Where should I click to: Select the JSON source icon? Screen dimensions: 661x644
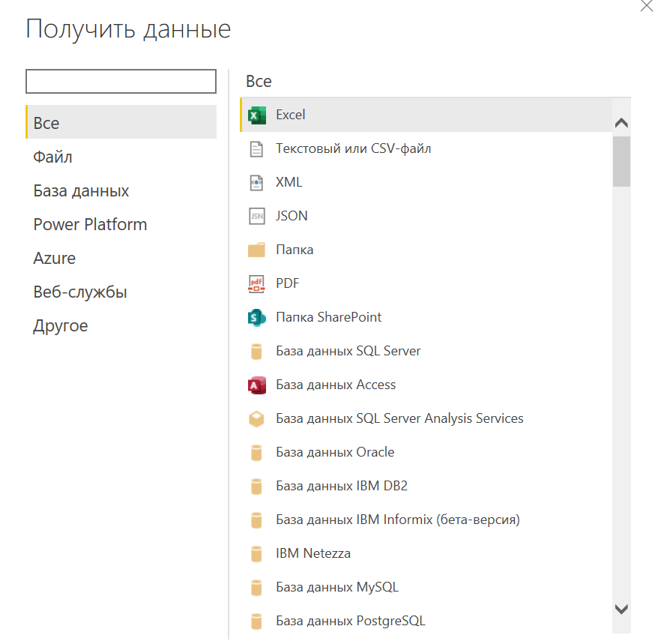[x=257, y=217]
